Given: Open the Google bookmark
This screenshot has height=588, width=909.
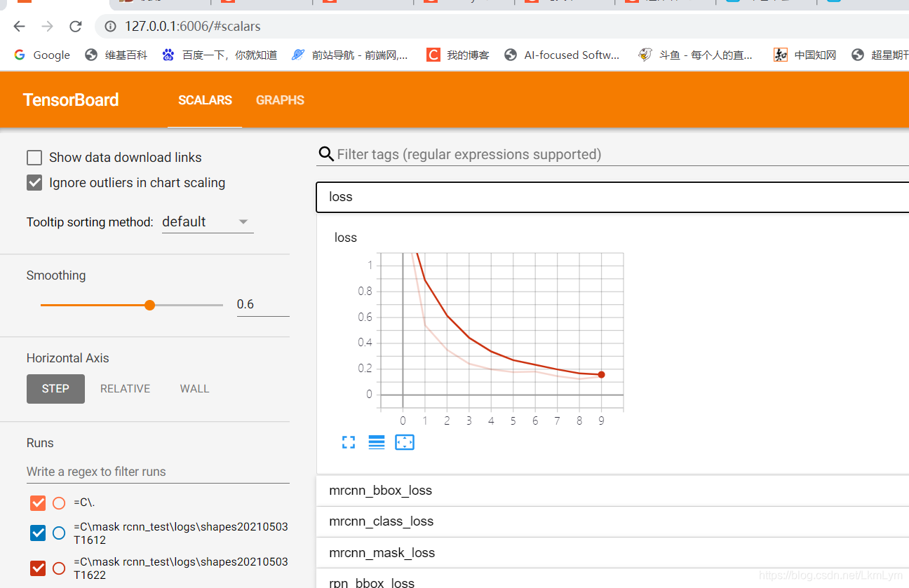Looking at the screenshot, I should 42,55.
